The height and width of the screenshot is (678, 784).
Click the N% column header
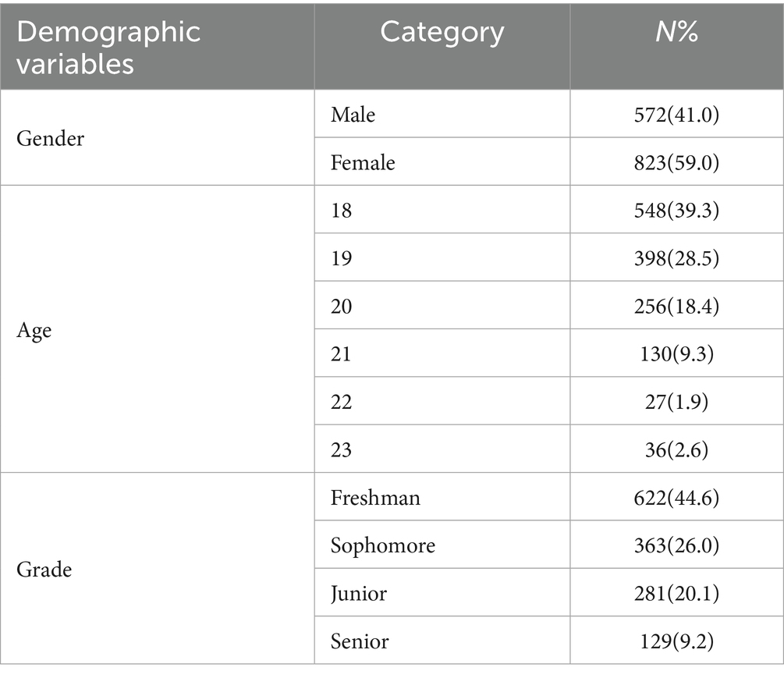(x=676, y=33)
